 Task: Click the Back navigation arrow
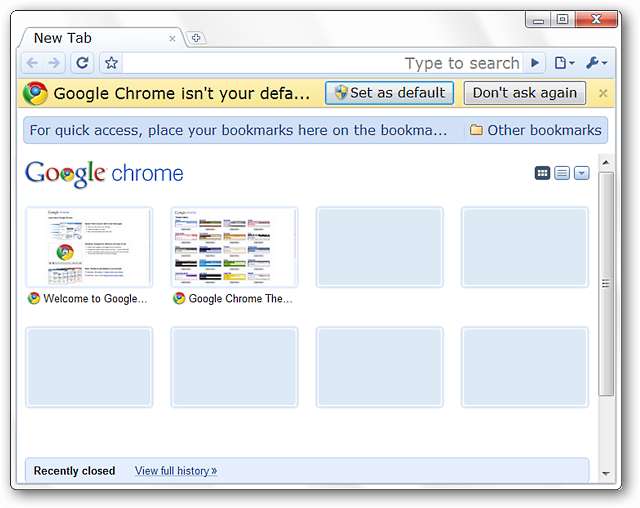(x=32, y=63)
